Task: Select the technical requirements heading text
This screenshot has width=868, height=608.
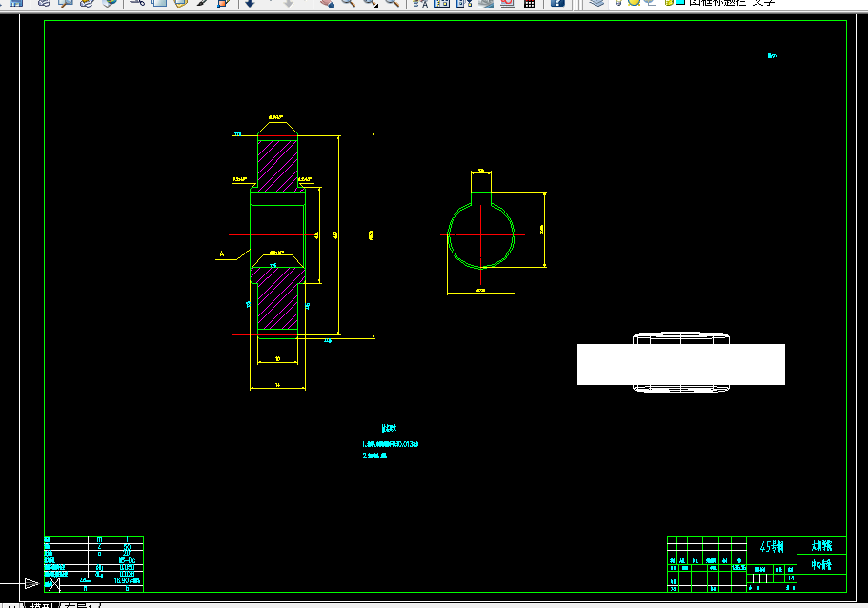Action: pyautogui.click(x=389, y=428)
